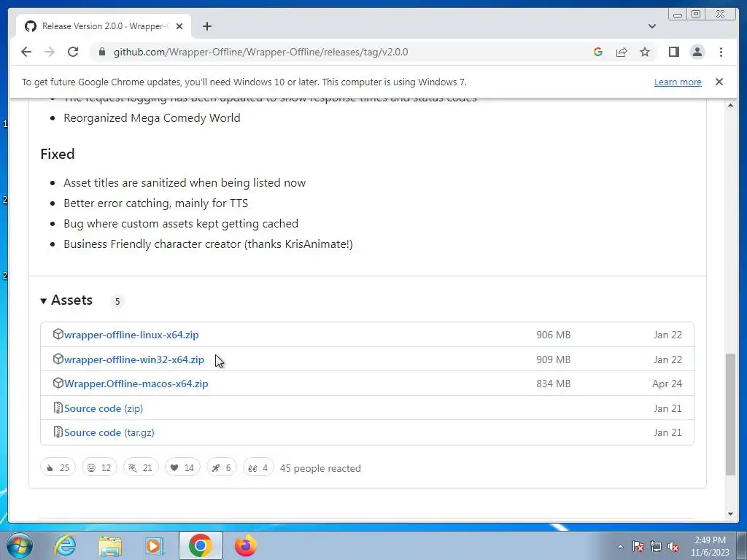Dismiss the Chrome update notification bar
Screen dimensions: 747x560
tap(719, 82)
